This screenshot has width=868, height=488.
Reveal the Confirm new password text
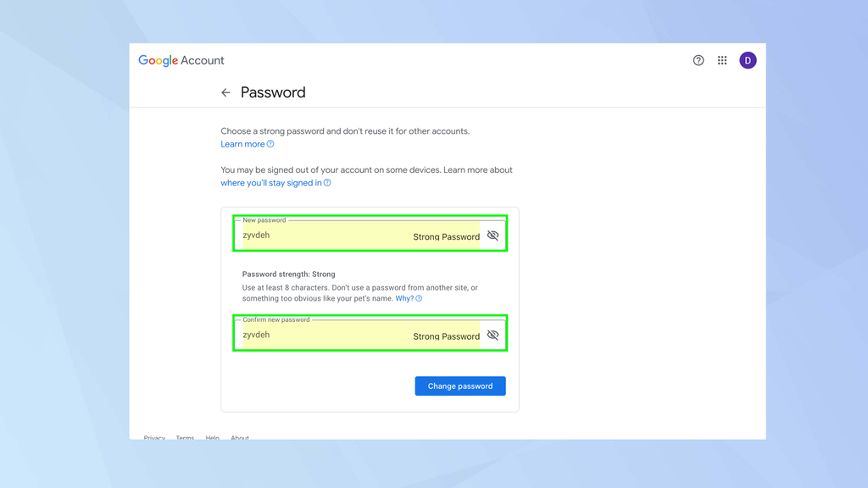tap(492, 335)
